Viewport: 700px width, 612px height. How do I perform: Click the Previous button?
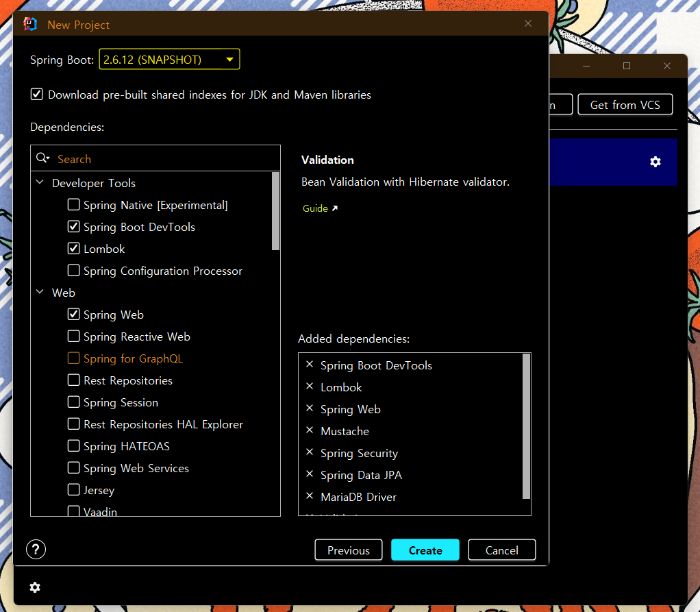tap(349, 550)
